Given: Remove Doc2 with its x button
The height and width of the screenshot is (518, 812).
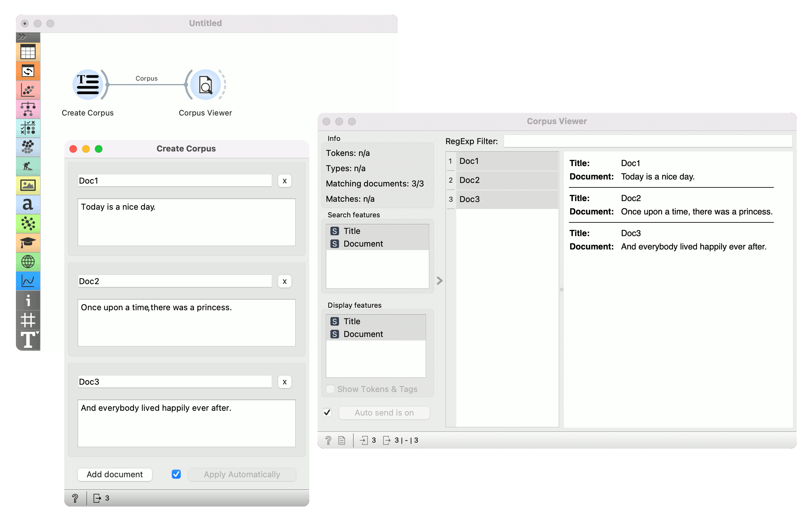Looking at the screenshot, I should (284, 281).
